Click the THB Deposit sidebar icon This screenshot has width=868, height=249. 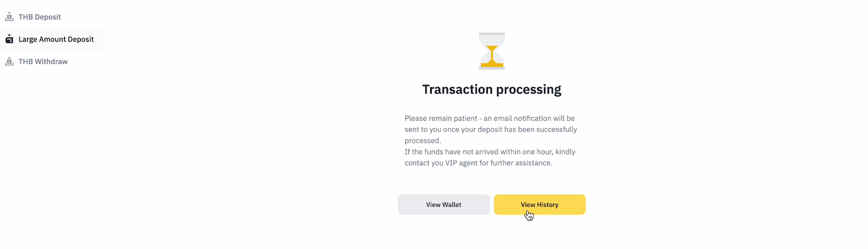(9, 17)
